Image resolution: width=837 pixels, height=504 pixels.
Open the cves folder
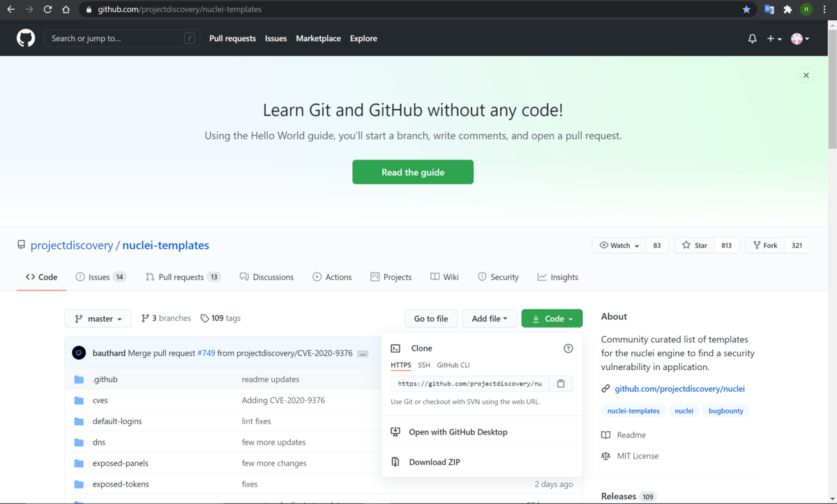pos(100,400)
